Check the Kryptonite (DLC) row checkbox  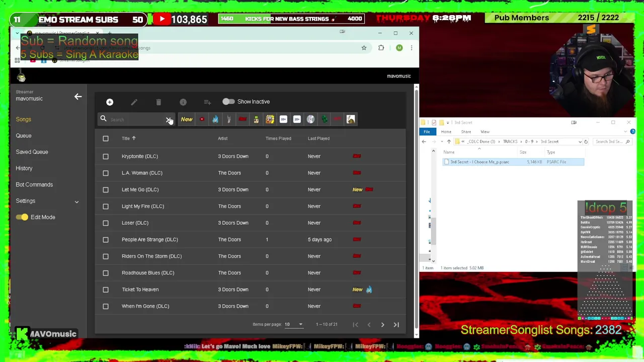tap(106, 156)
